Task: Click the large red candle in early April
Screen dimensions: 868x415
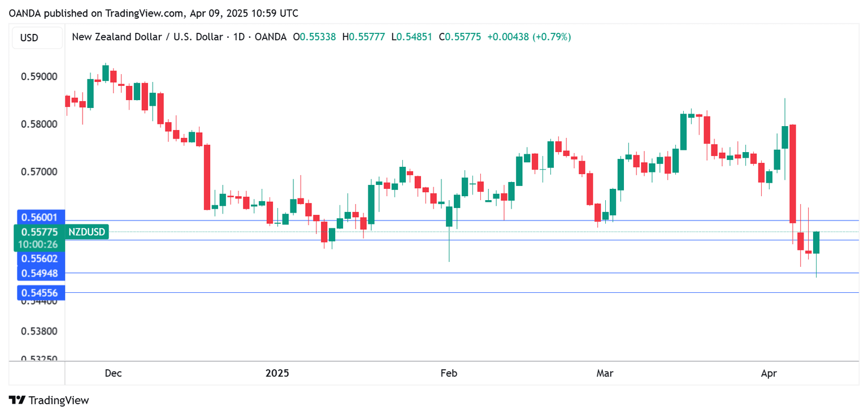Action: [x=792, y=174]
